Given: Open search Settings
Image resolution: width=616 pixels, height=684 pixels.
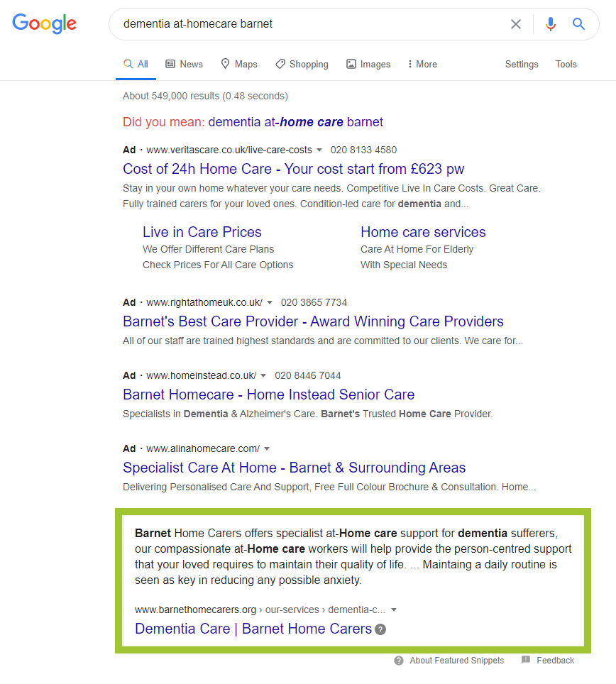Looking at the screenshot, I should tap(522, 64).
